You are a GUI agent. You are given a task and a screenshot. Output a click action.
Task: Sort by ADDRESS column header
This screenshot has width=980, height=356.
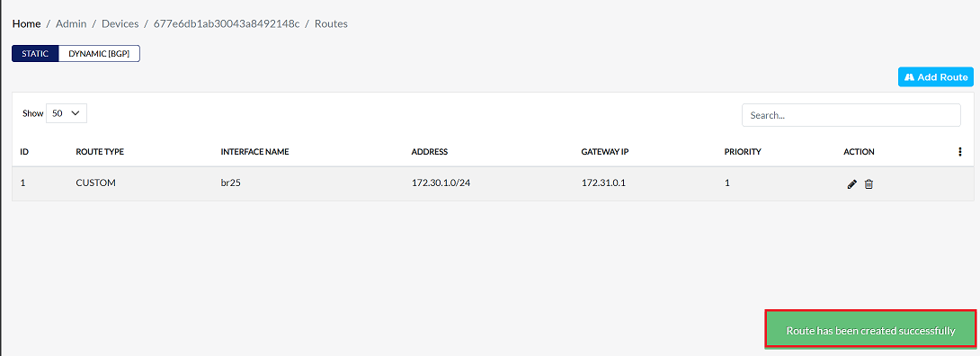coord(430,152)
